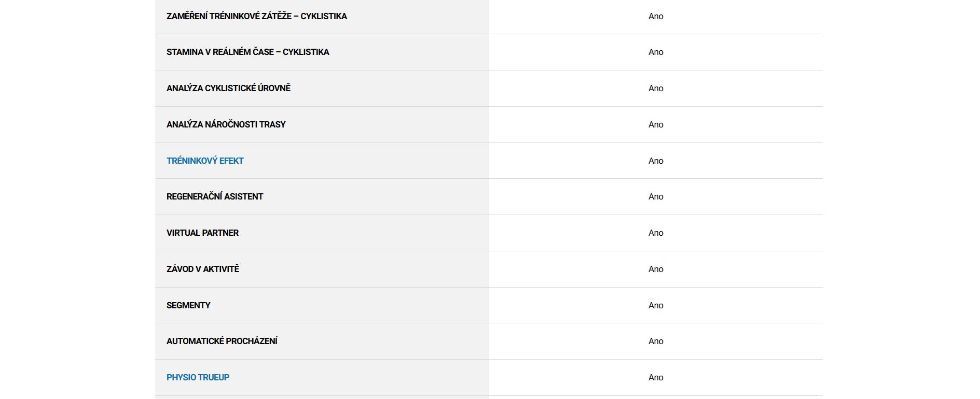
Task: Select Ano in the Virtual Partner row
Action: (x=656, y=233)
